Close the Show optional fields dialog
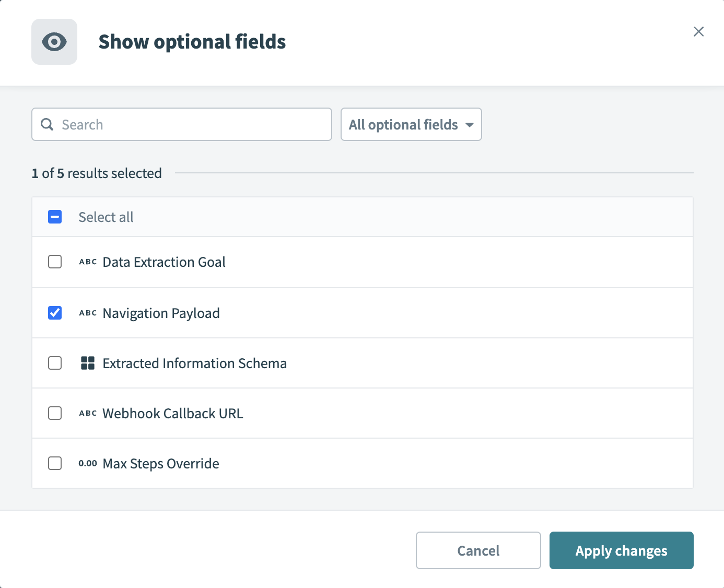The height and width of the screenshot is (588, 724). coord(698,32)
